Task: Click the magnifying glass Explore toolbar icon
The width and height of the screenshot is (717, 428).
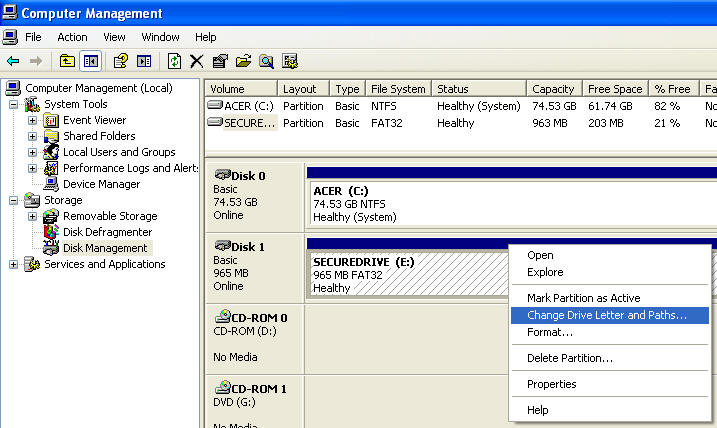Action: click(x=267, y=61)
